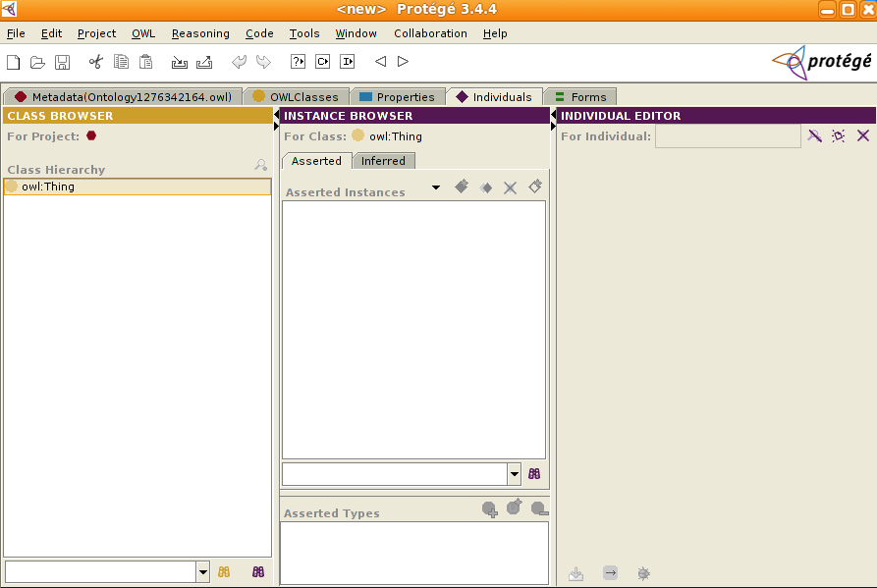Image resolution: width=877 pixels, height=588 pixels.
Task: Click the Protégé logo
Action: click(821, 62)
